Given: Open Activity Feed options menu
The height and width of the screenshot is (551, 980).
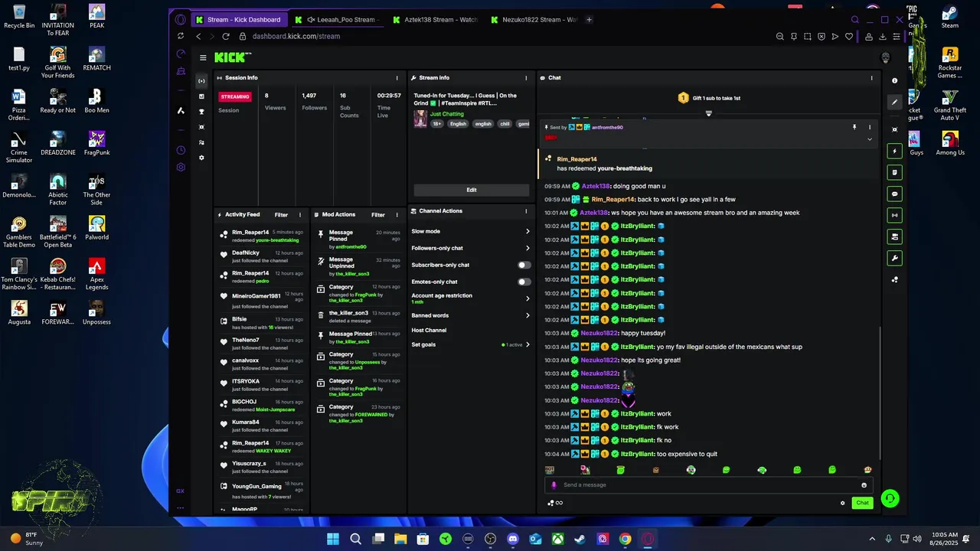Looking at the screenshot, I should pyautogui.click(x=300, y=215).
